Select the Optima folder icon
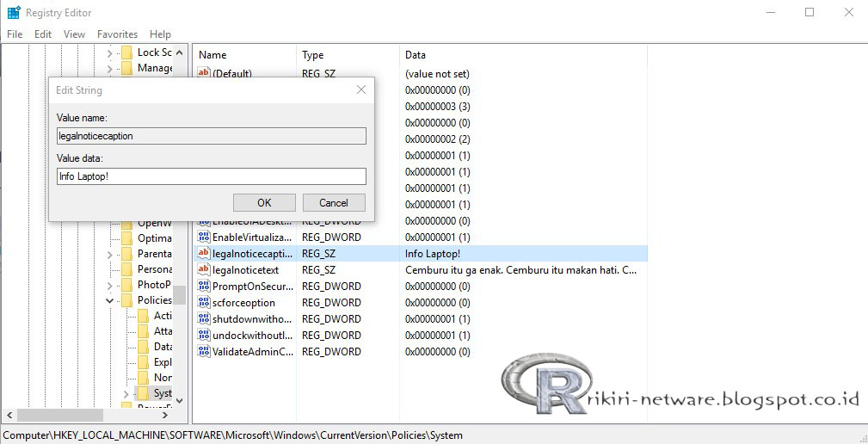The image size is (868, 444). (x=126, y=238)
